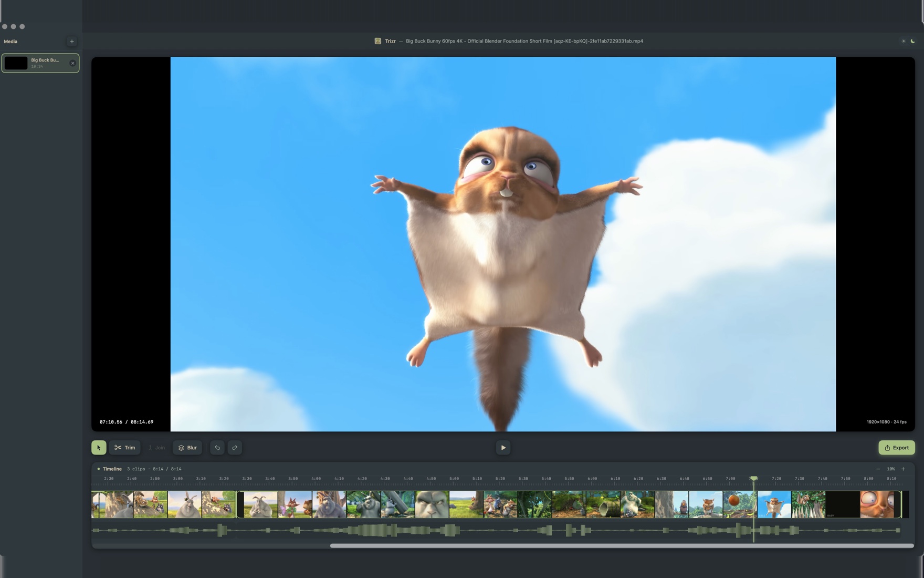
Task: Select the squirrel with spikes thumbnail
Action: pyautogui.click(x=808, y=504)
